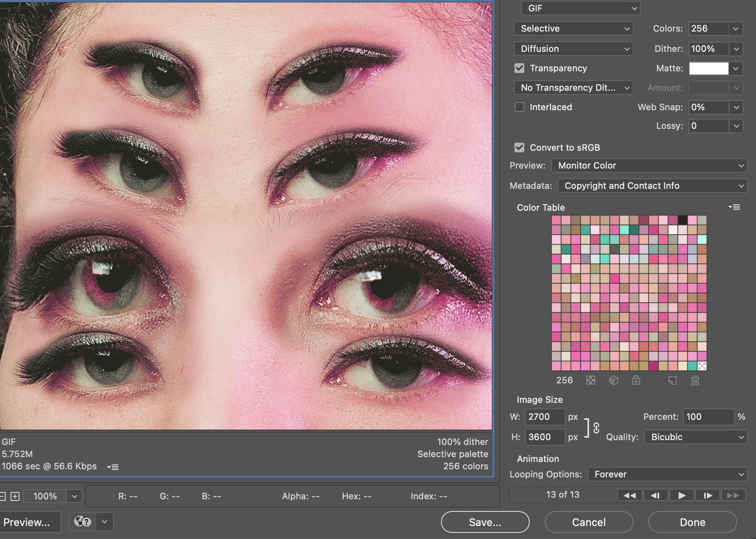Open the Diffusion dither algorithm dropdown

574,49
